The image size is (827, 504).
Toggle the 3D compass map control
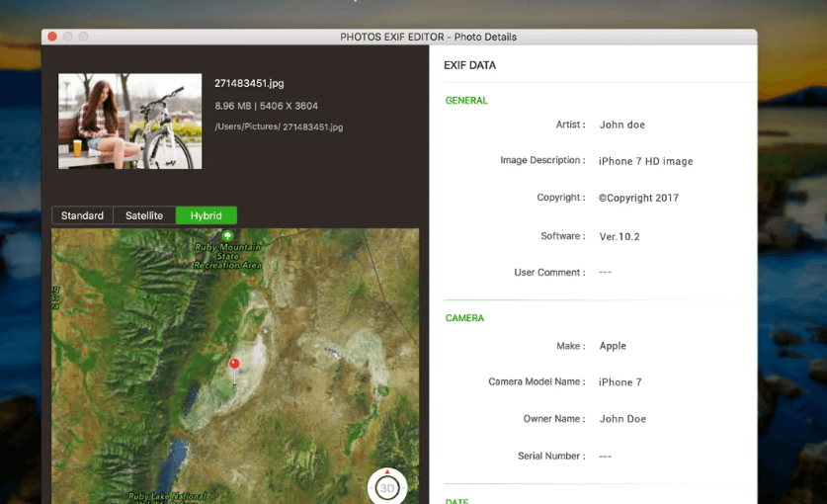tap(387, 487)
